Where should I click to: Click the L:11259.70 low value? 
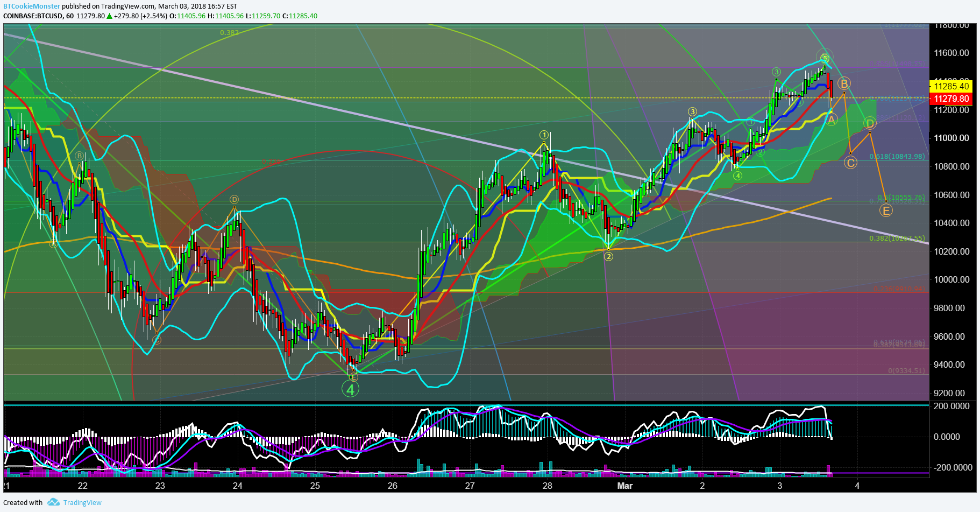(x=263, y=16)
